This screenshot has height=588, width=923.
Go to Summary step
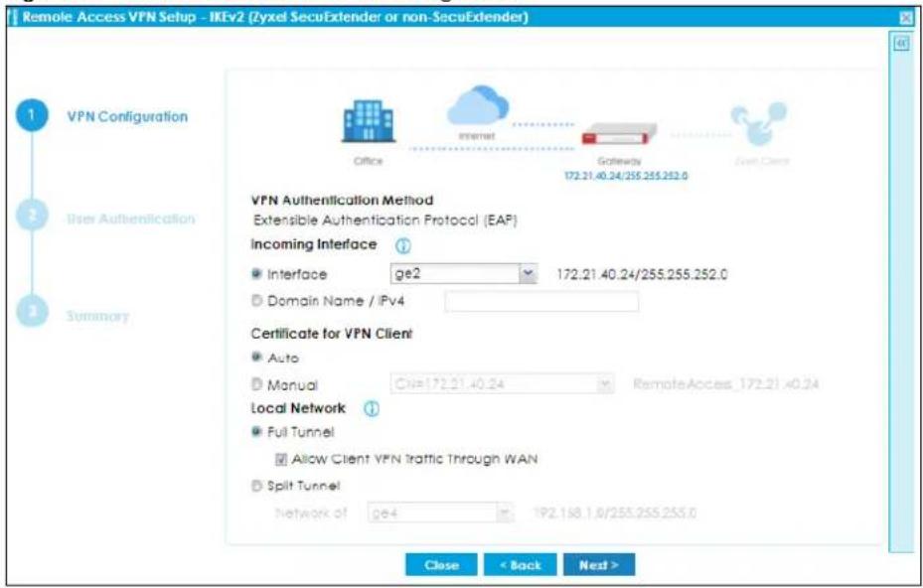[97, 316]
